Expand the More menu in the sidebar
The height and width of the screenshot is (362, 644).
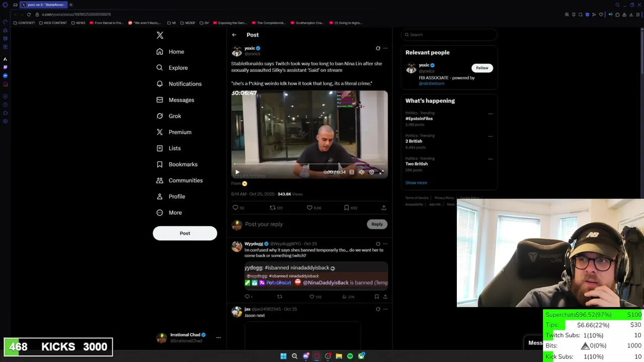click(x=169, y=213)
